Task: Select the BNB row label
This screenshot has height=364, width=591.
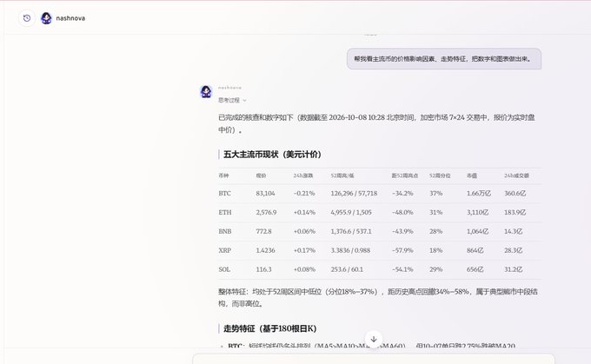Action: click(225, 231)
